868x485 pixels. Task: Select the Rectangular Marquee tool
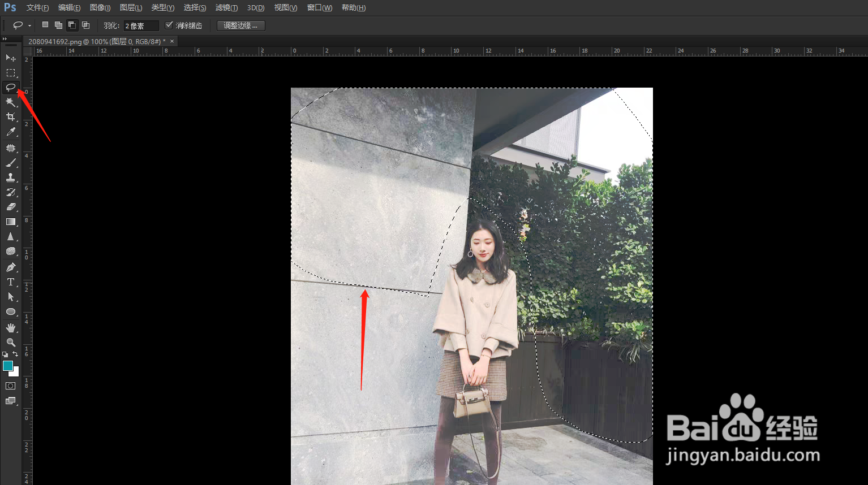pos(10,73)
